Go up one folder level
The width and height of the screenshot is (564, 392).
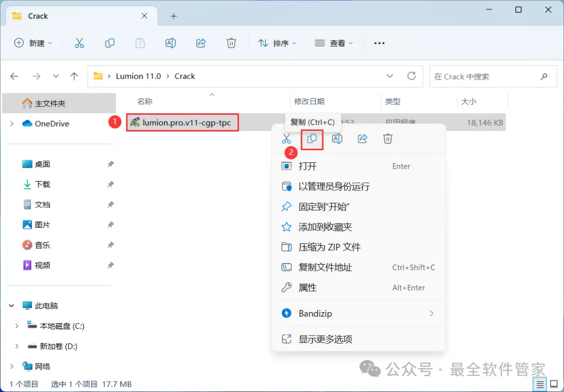click(x=74, y=76)
